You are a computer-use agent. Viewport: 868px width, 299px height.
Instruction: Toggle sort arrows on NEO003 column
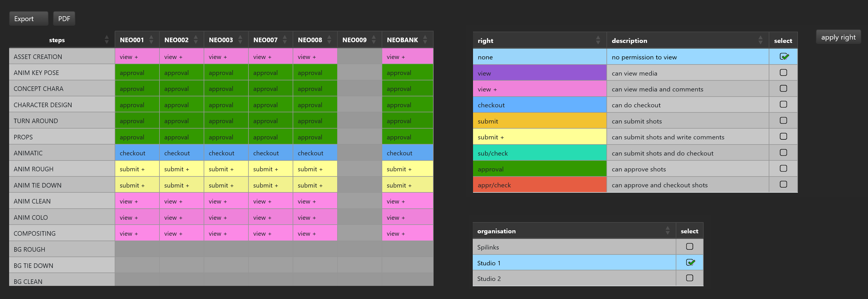[240, 40]
